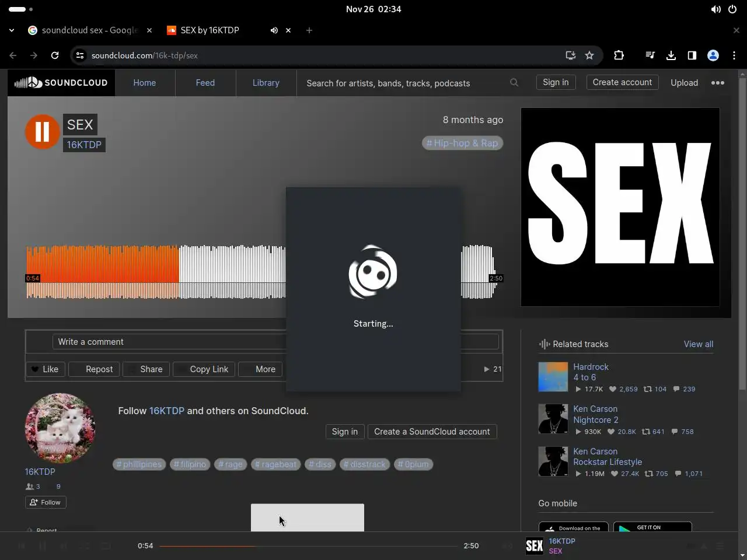The width and height of the screenshot is (747, 560).
Task: Select the SEX by 16KTDP tab
Action: [x=210, y=30]
